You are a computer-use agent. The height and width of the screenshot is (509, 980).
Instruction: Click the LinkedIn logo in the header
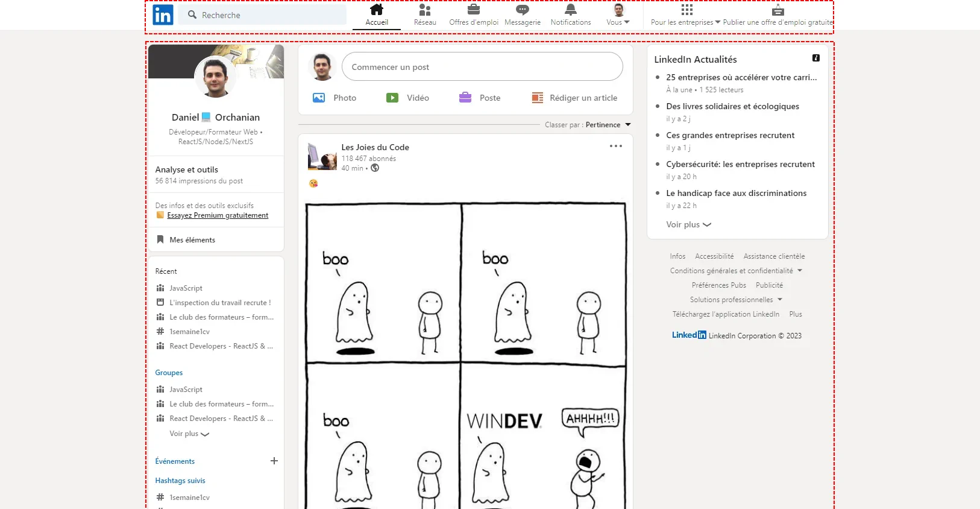(163, 15)
